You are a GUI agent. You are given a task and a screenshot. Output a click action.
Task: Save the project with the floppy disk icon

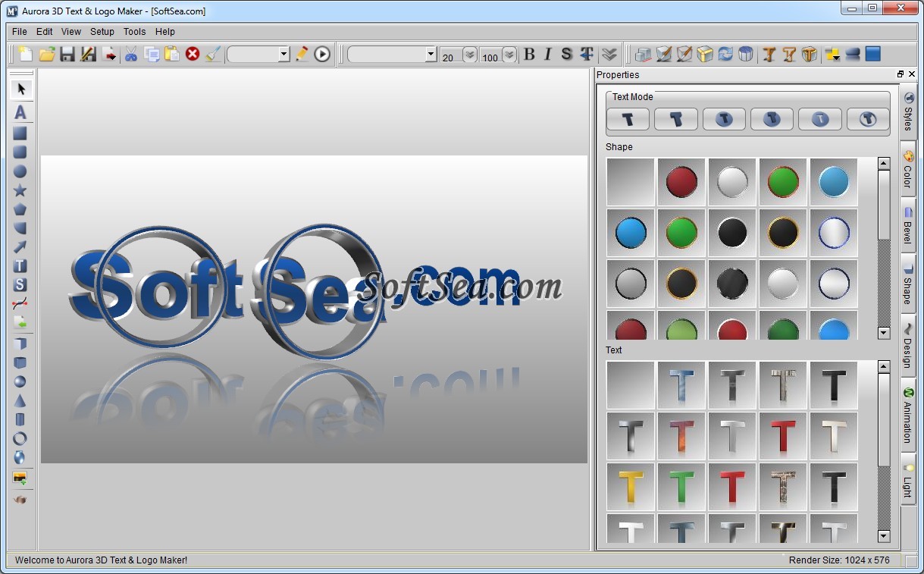pos(67,54)
